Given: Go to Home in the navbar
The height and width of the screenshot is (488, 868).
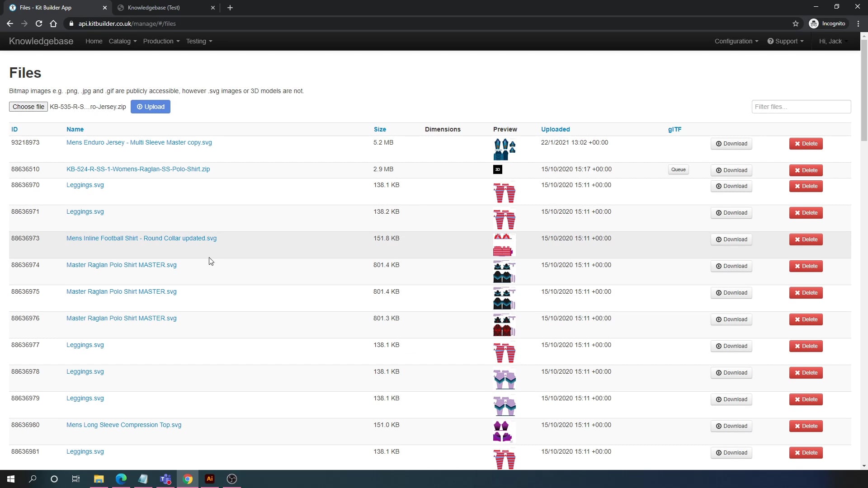Looking at the screenshot, I should click(94, 41).
